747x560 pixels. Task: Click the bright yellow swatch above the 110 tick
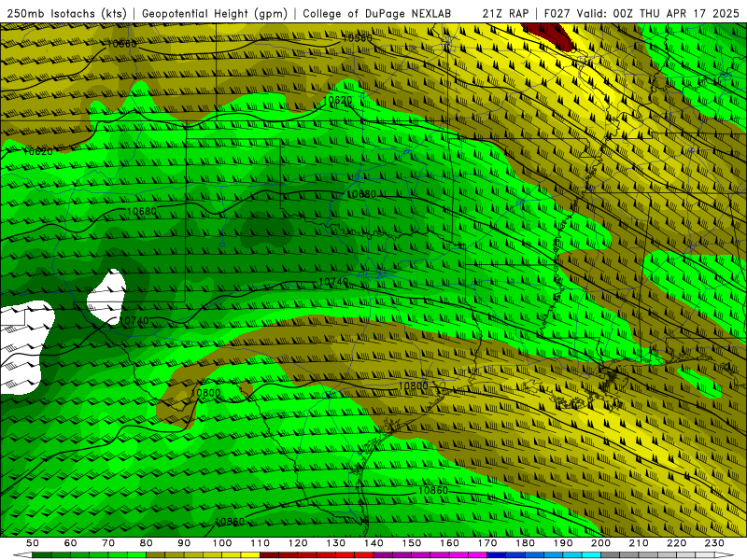(250, 555)
